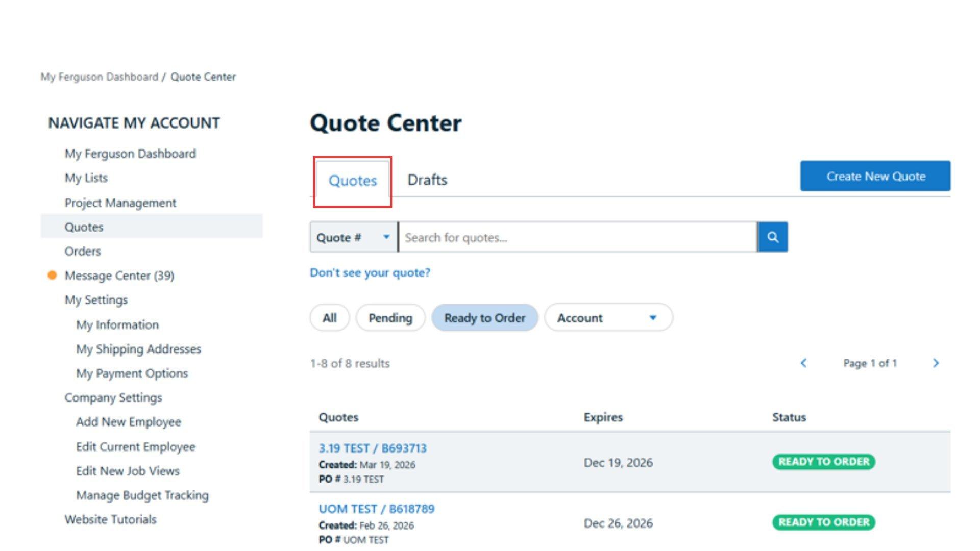The height and width of the screenshot is (551, 980).
Task: Open Orders in sidebar navigation
Action: point(83,252)
